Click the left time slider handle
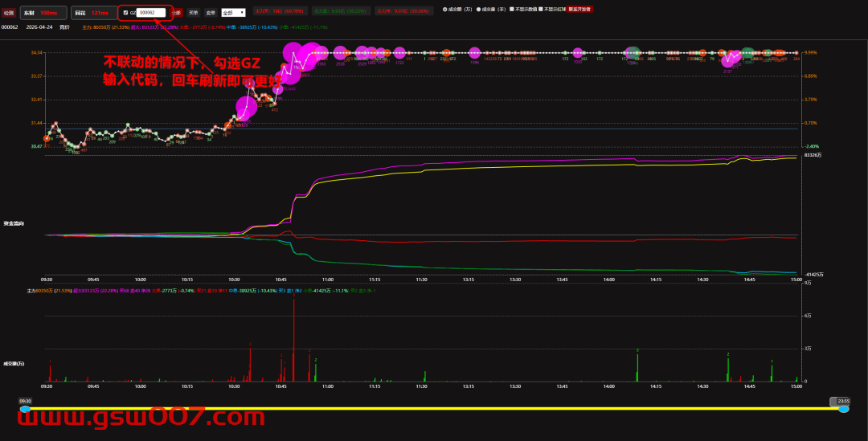 tap(25, 409)
